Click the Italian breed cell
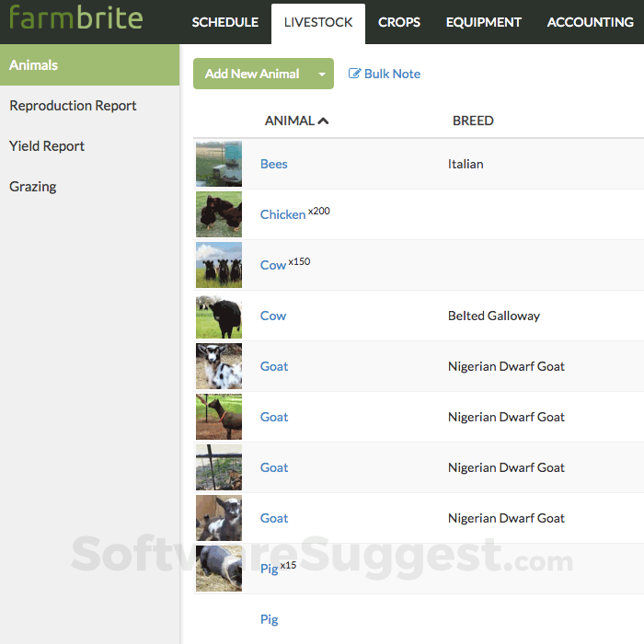Image resolution: width=644 pixels, height=644 pixels. pos(466,164)
